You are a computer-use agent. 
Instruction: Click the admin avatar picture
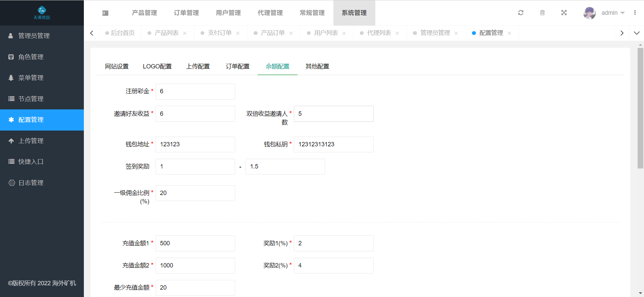(x=589, y=13)
